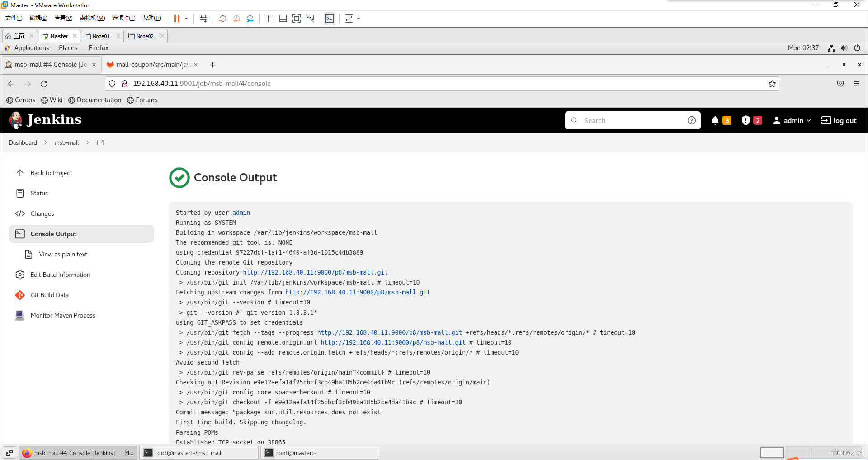Click the log out link

[x=839, y=120]
